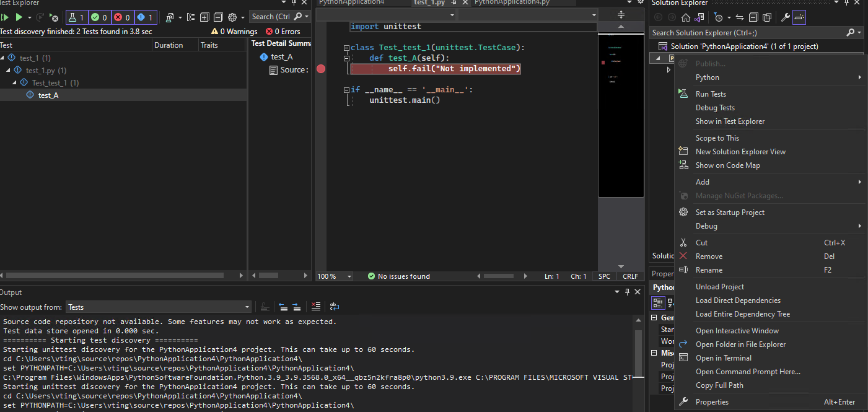Click the Pending Changes Filter clock icon
The image size is (868, 412).
718,17
